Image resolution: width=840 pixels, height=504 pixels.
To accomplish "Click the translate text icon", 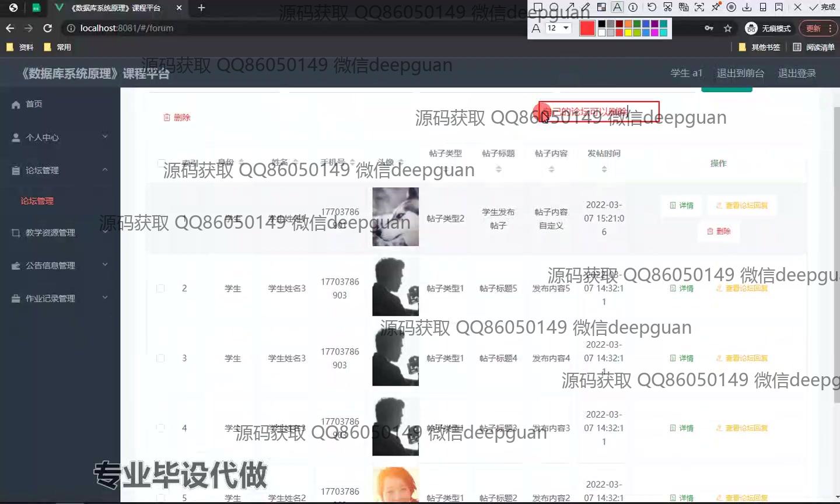I will 684,7.
